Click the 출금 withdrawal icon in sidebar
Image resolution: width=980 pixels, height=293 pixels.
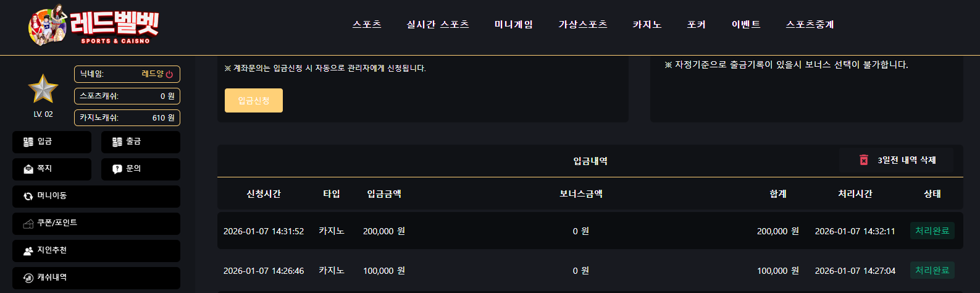117,142
